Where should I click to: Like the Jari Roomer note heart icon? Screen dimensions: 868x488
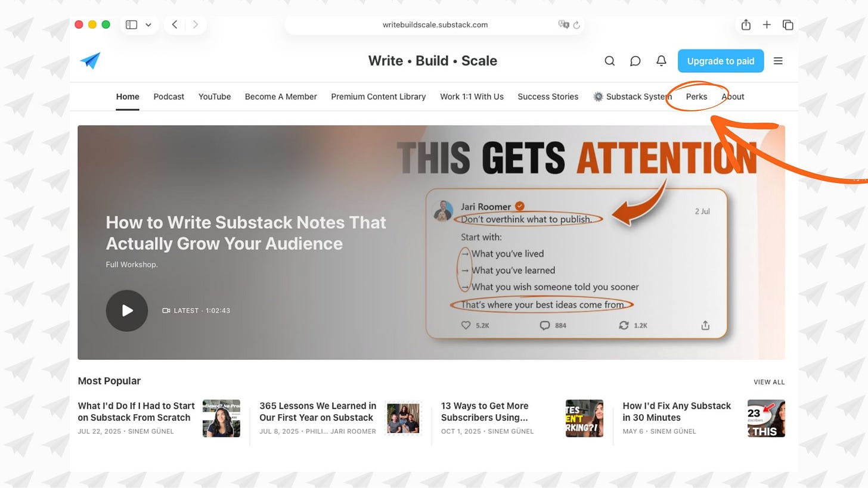(x=466, y=325)
